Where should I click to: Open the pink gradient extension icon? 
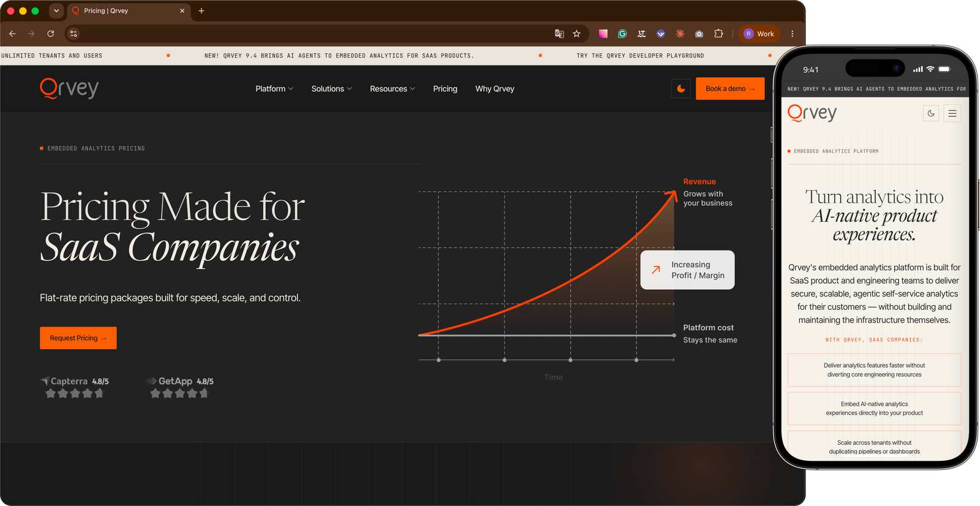click(x=603, y=34)
